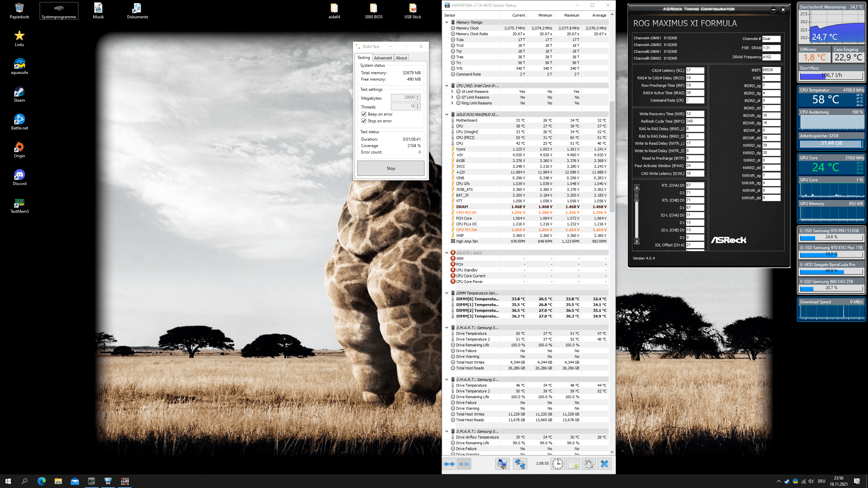Viewport: 868px width, 488px height.
Task: Expand GT Limit Reasons row
Action: coord(452,97)
